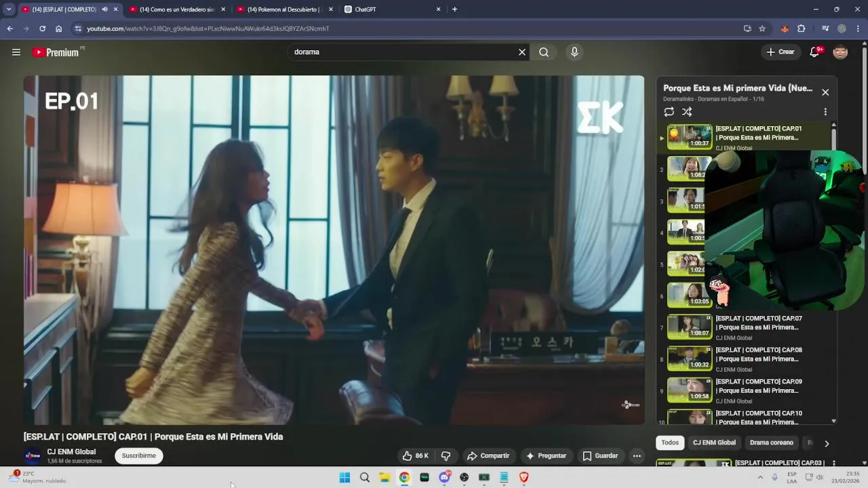Share the video via Compartir
Image resolution: width=868 pixels, height=488 pixels.
pos(488,456)
